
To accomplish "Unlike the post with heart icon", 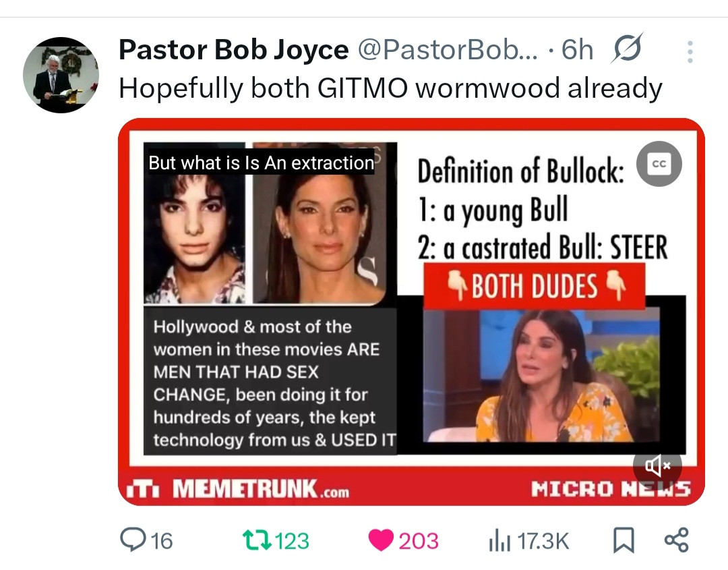I will 381,541.
